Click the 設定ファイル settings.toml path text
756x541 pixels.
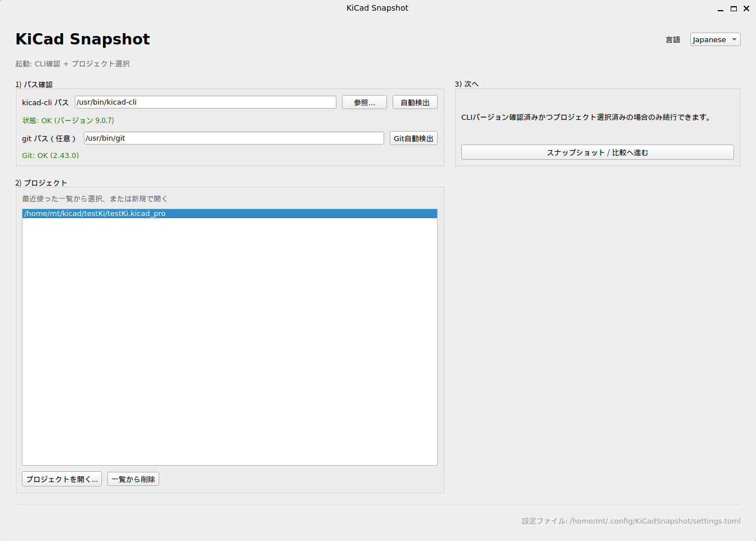tap(631, 521)
